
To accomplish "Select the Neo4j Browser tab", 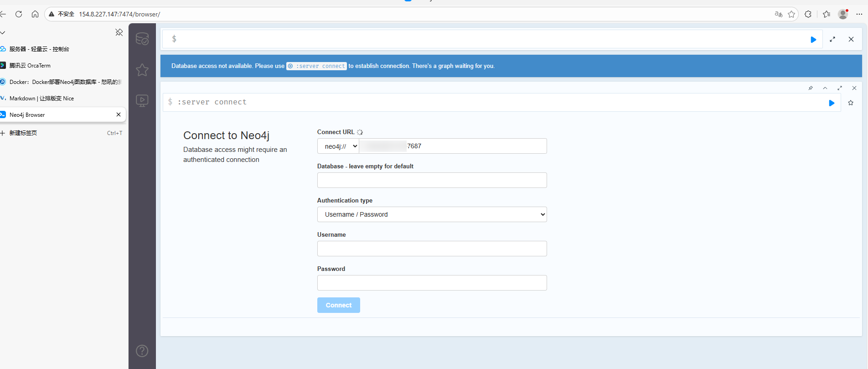I will click(x=63, y=114).
